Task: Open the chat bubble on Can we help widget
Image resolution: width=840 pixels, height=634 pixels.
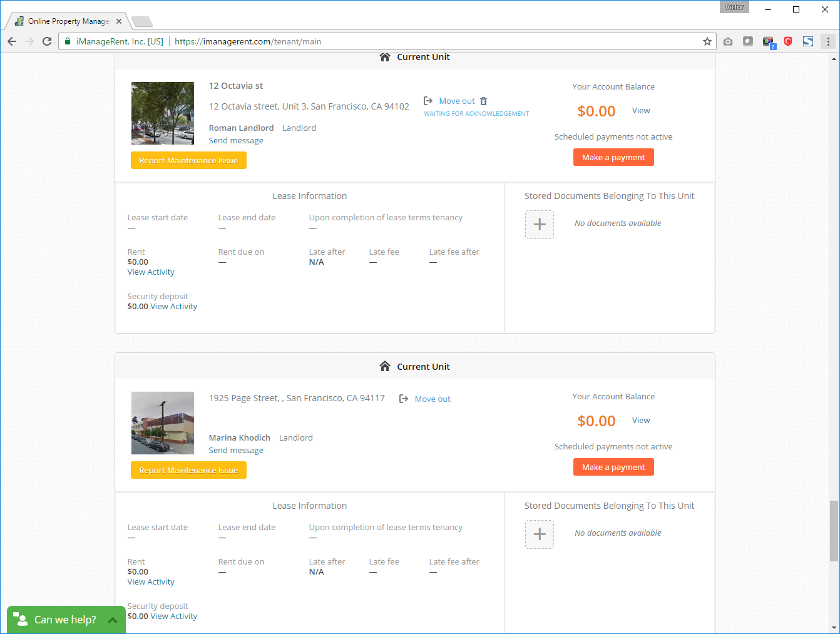Action: pos(21,619)
